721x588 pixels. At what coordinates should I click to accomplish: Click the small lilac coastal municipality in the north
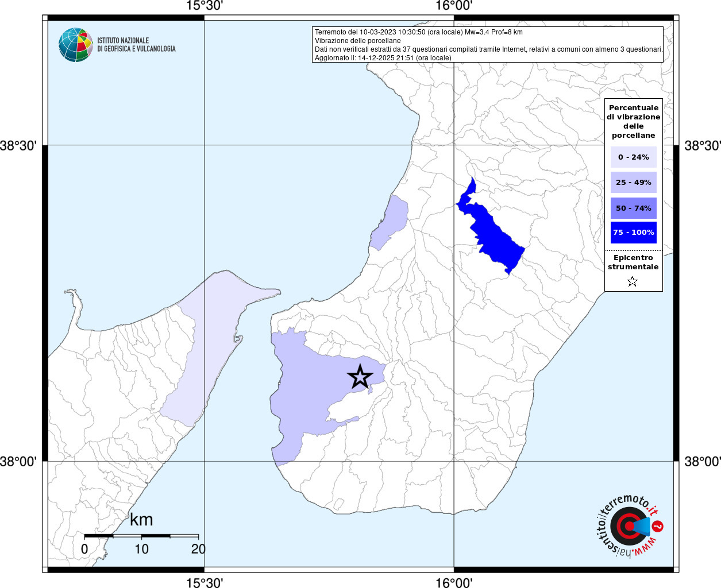point(391,224)
